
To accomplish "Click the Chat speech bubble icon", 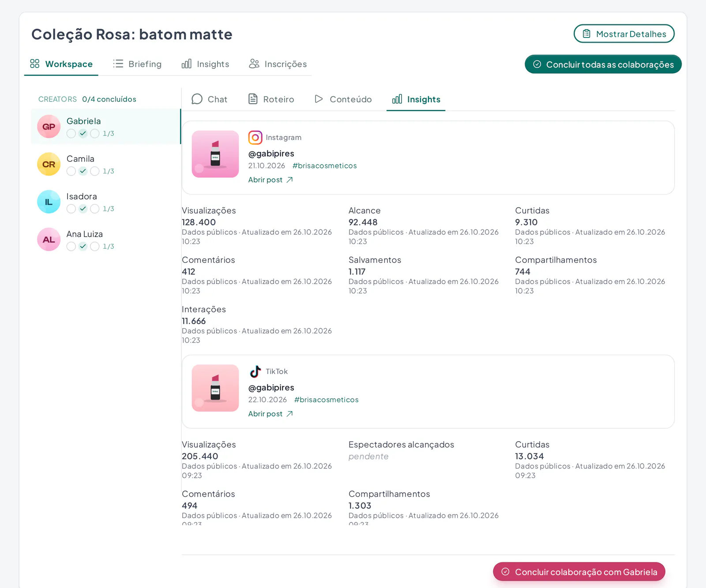I will pyautogui.click(x=197, y=99).
